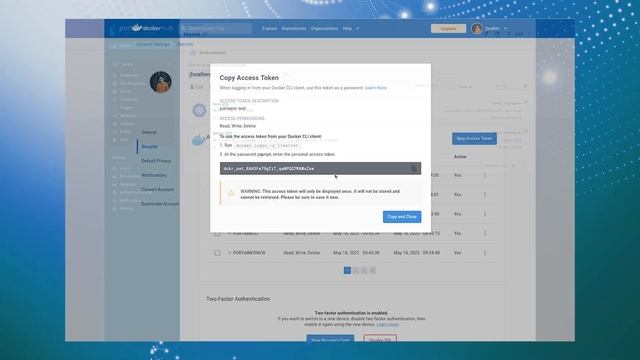640x360 pixels.
Task: Click the Docker Hub whale logo
Action: [137, 28]
